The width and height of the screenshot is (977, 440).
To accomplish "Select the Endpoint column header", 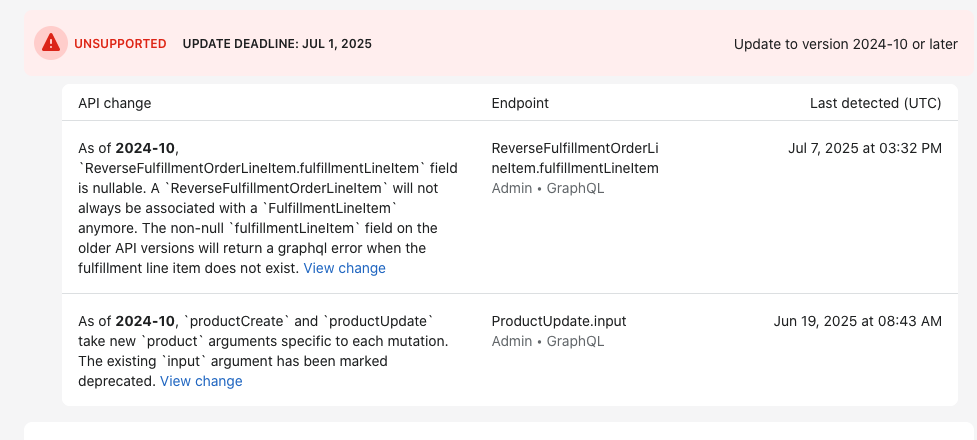I will 520,103.
